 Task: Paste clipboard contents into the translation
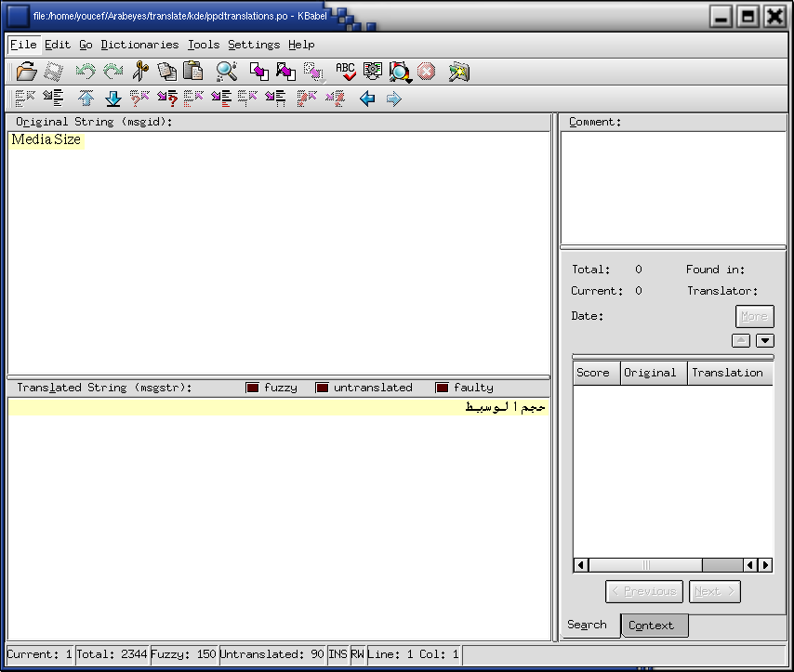tap(195, 72)
